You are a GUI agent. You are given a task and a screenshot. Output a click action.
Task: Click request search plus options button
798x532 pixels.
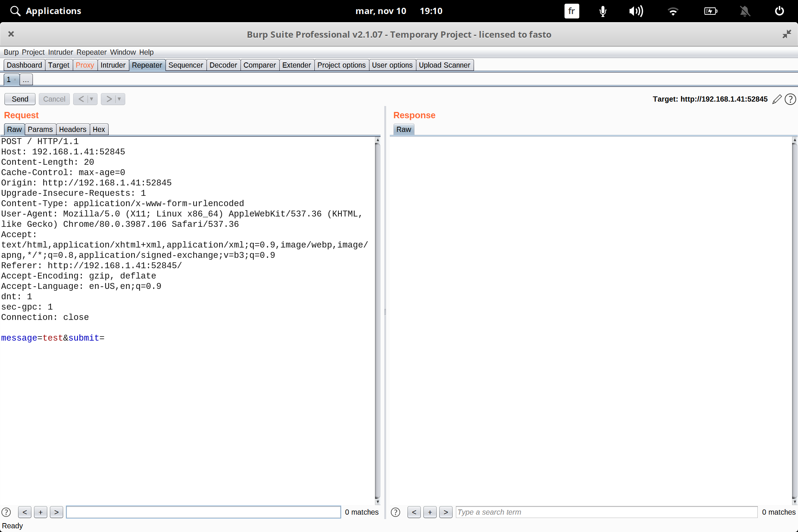click(x=41, y=512)
